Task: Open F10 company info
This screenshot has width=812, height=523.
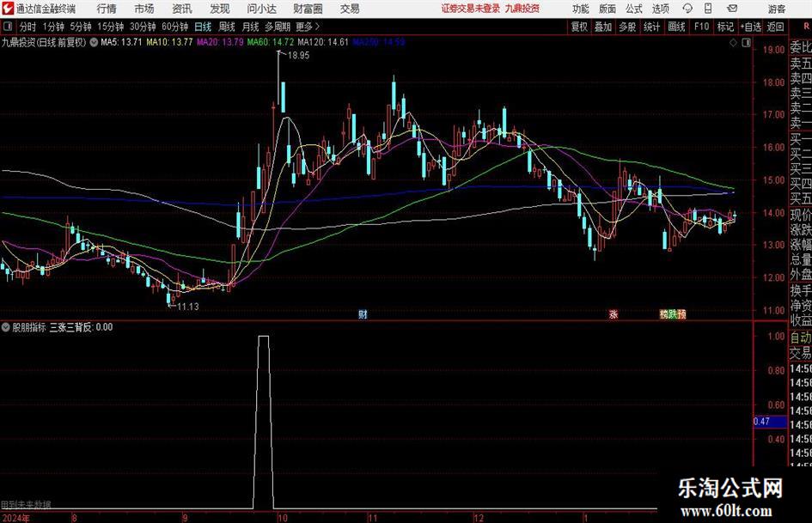Action: pyautogui.click(x=702, y=27)
